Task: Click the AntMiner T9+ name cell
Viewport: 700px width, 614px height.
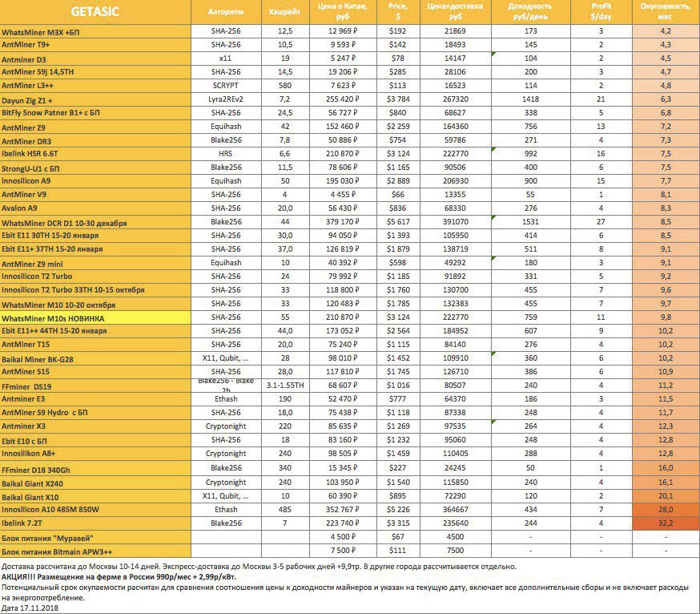Action: [x=95, y=45]
